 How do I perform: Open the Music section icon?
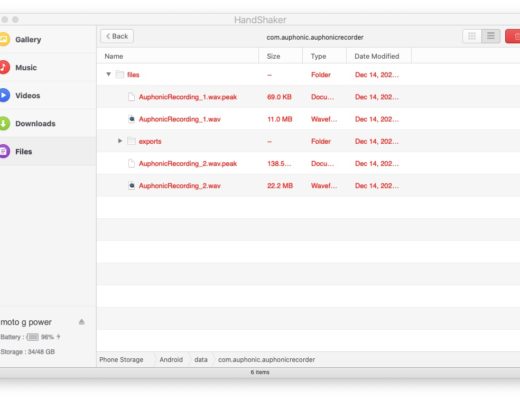4,67
